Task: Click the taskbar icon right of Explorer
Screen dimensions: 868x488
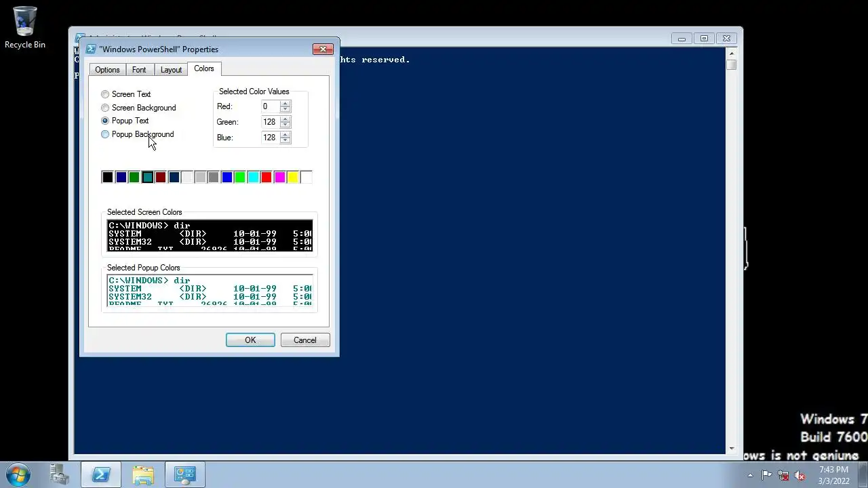Action: 184,474
